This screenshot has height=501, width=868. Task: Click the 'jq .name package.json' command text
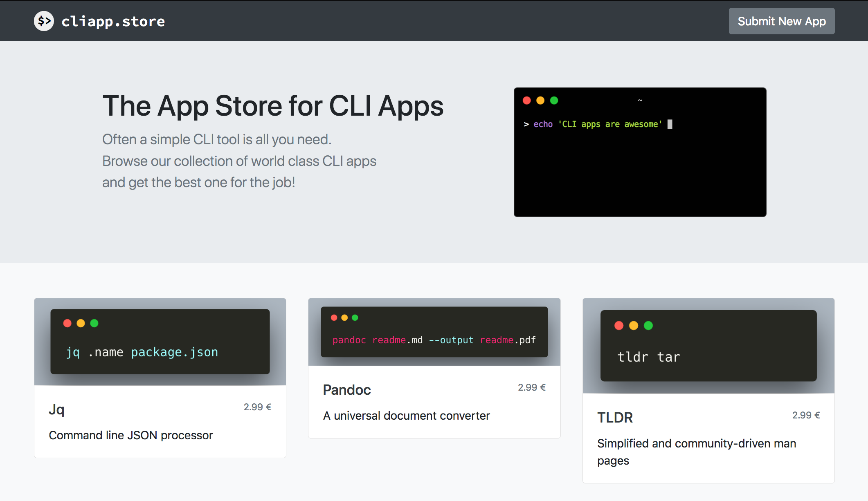pos(142,352)
